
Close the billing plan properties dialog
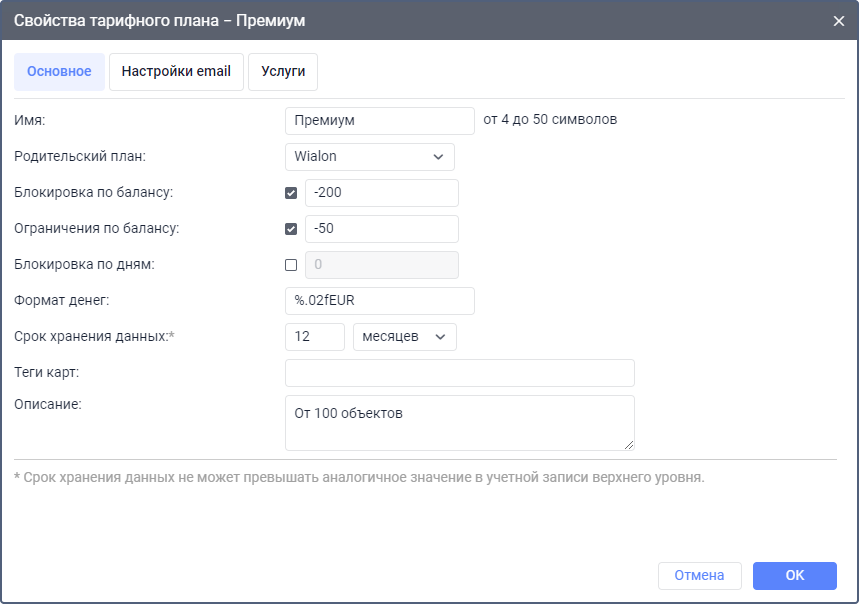click(x=838, y=21)
